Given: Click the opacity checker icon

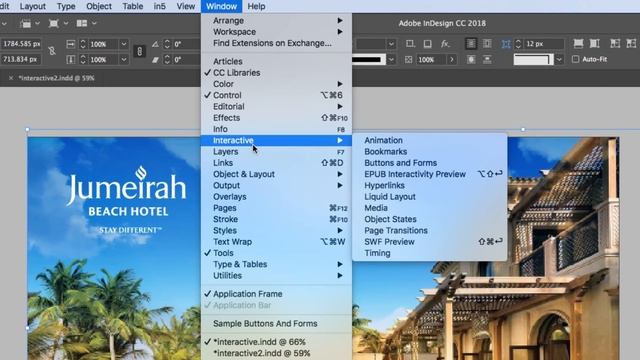Looking at the screenshot, I should [x=408, y=60].
